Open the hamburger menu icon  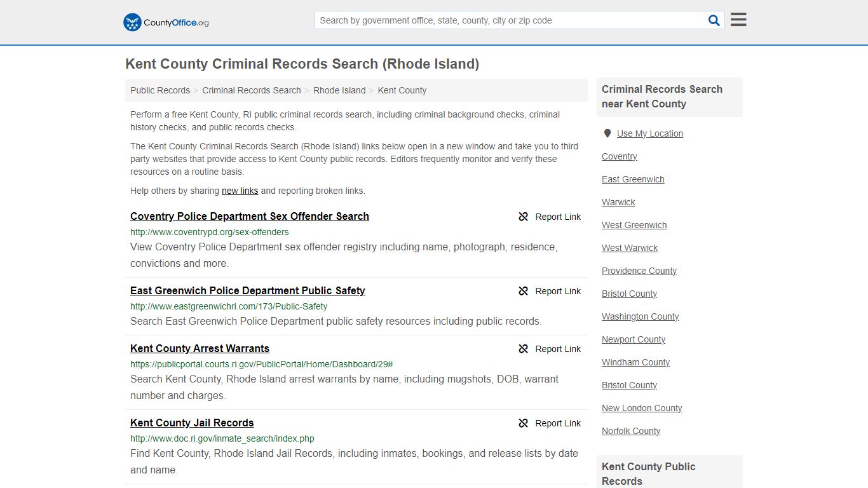(738, 20)
